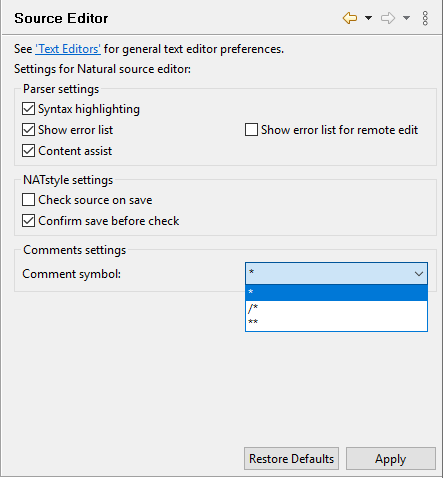Click the Restore Defaults button
This screenshot has height=478, width=443.
click(291, 459)
